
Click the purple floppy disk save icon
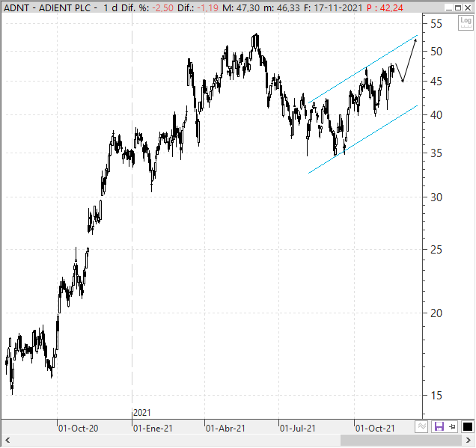click(x=439, y=426)
